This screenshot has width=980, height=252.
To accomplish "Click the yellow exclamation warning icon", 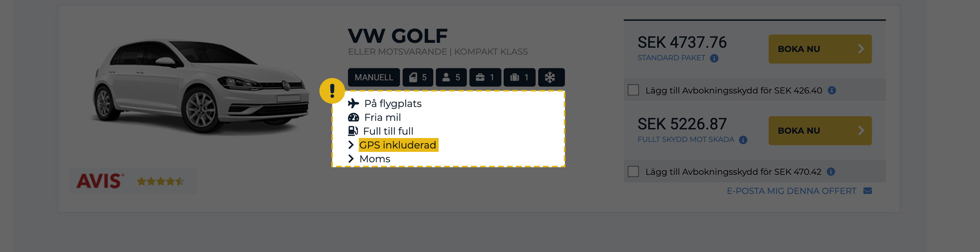I will point(332,91).
